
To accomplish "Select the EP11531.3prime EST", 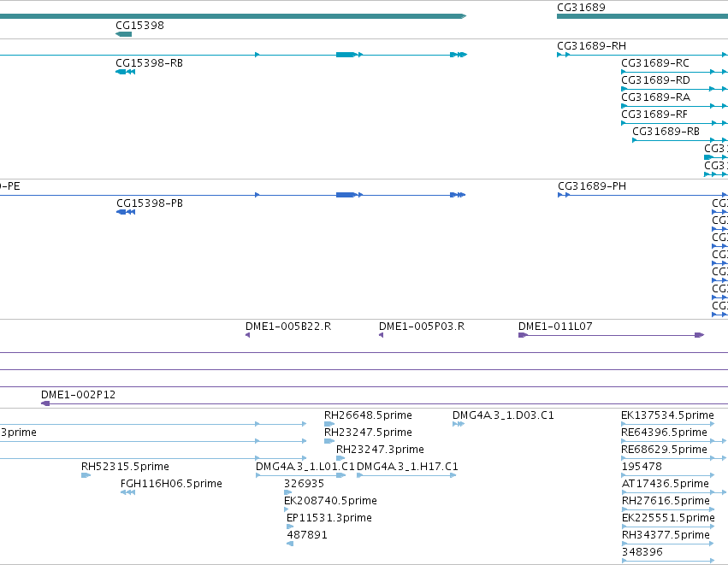I will click(329, 518).
